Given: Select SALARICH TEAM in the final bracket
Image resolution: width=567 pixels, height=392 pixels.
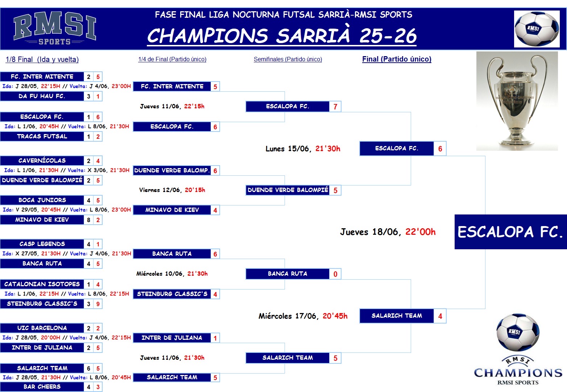Looking at the screenshot, I should 397,316.
